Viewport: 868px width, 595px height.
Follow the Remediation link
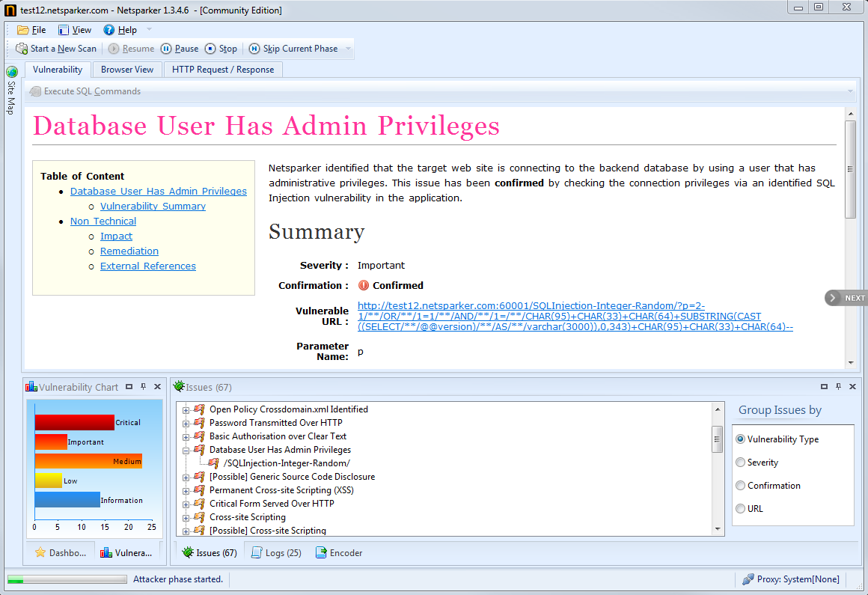[129, 251]
